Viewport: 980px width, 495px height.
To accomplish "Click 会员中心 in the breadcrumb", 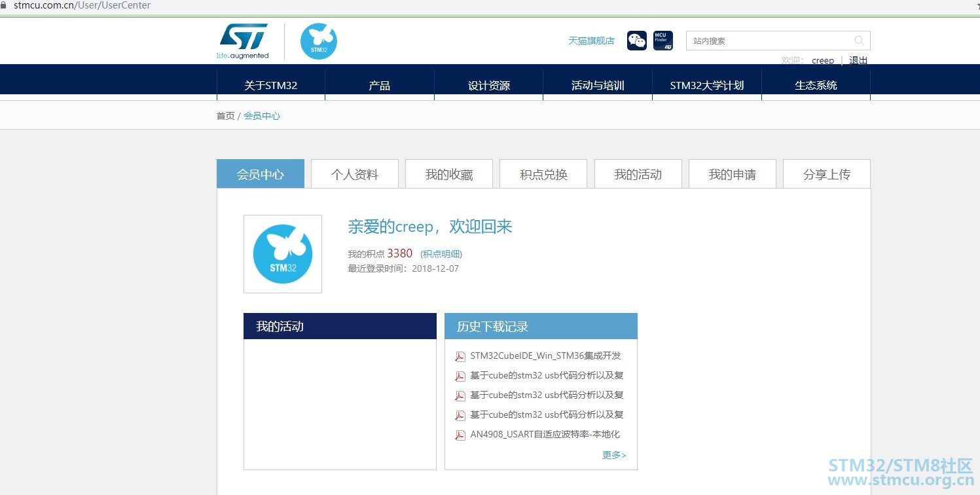I will coord(262,116).
